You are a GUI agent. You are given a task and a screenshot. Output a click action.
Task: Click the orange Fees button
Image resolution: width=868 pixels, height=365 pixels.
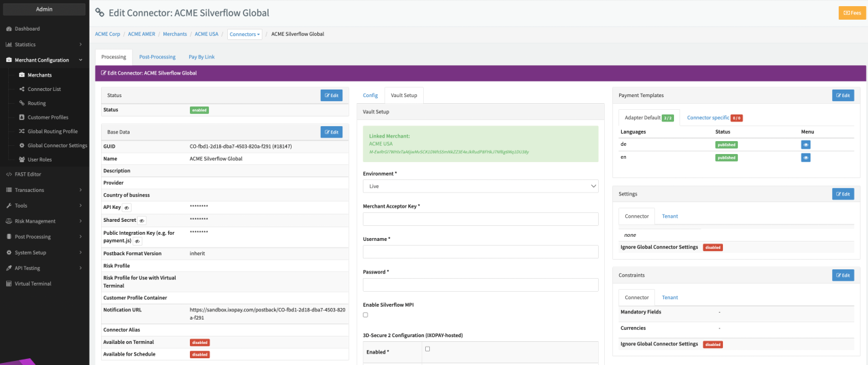(851, 13)
